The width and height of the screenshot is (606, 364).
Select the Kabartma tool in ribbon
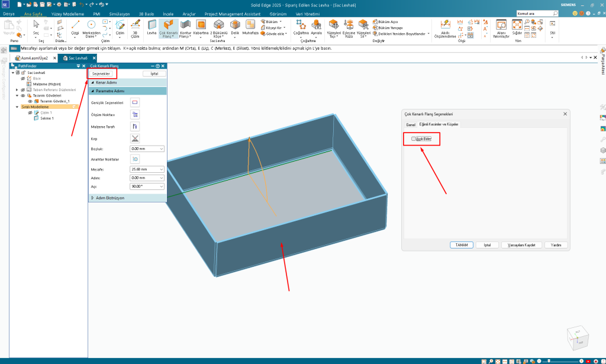click(x=202, y=25)
